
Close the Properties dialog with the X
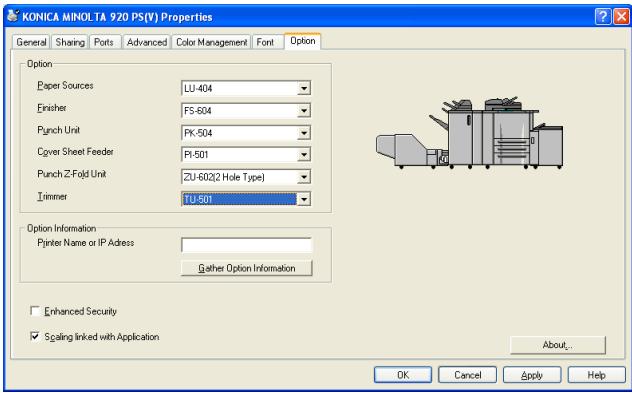621,17
